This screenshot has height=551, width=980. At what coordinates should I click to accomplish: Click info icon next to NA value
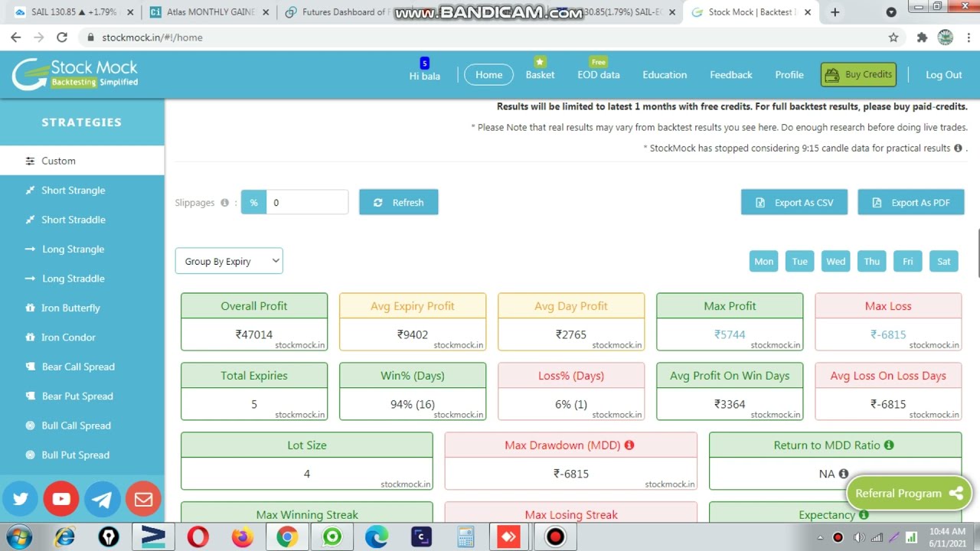point(843,474)
